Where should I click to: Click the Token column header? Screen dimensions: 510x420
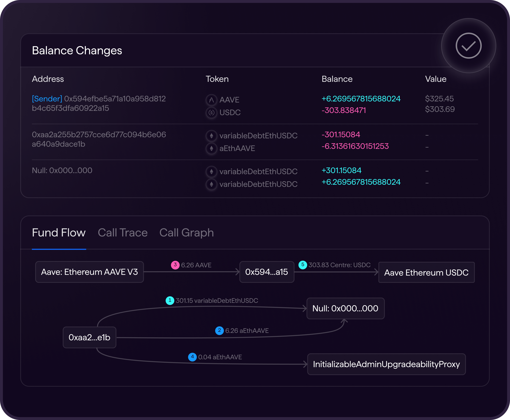pos(217,79)
